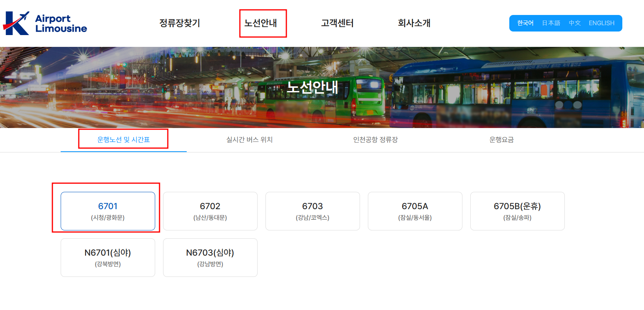Switch language to ENGLISH
644x310 pixels.
pyautogui.click(x=601, y=23)
